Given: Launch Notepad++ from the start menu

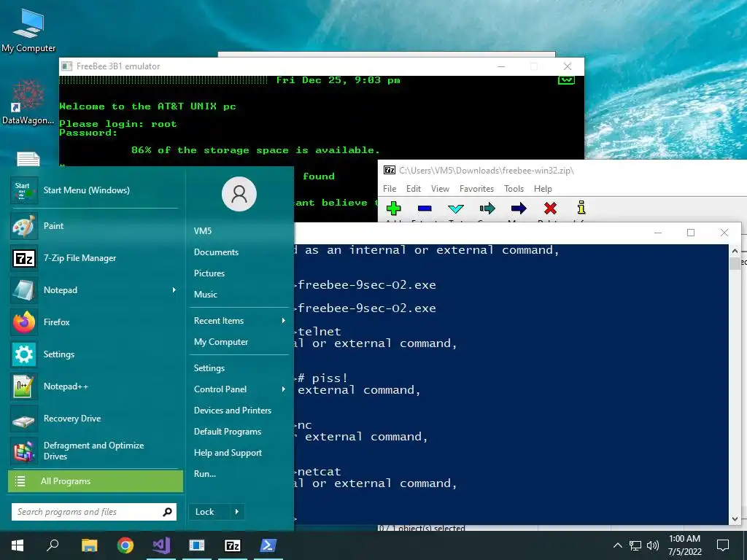Looking at the screenshot, I should (x=94, y=386).
